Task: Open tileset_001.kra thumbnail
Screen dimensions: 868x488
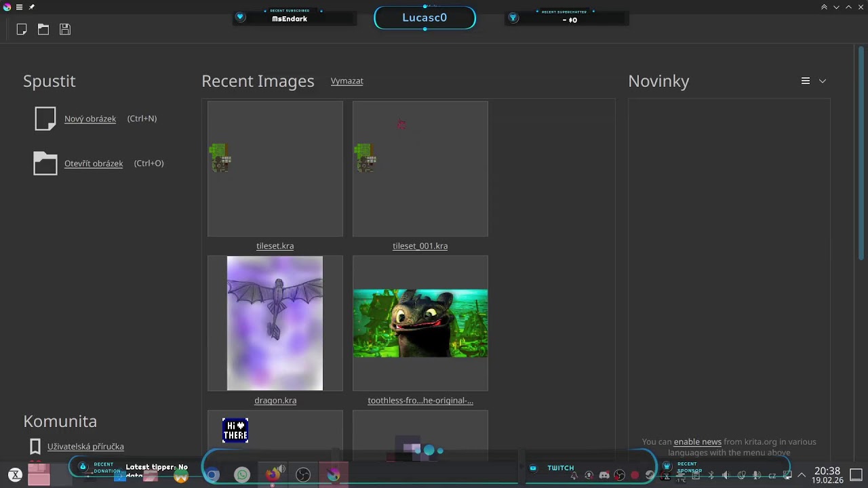Action: [x=420, y=169]
